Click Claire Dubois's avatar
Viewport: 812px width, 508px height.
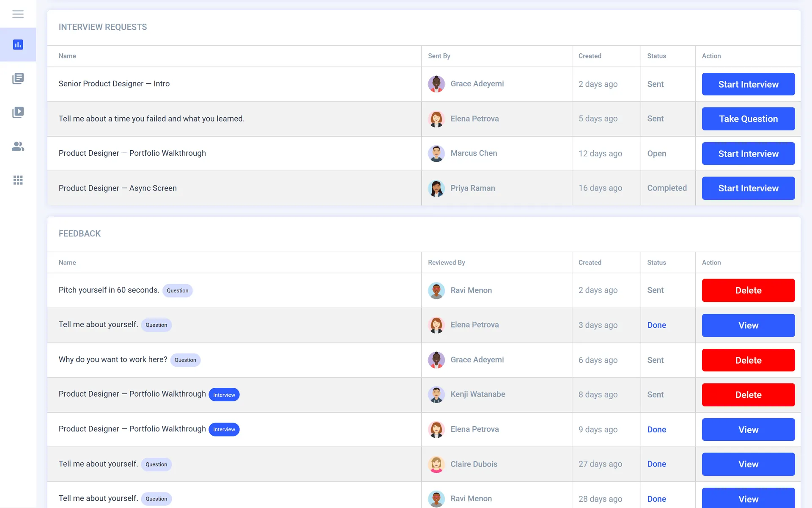[x=436, y=464]
